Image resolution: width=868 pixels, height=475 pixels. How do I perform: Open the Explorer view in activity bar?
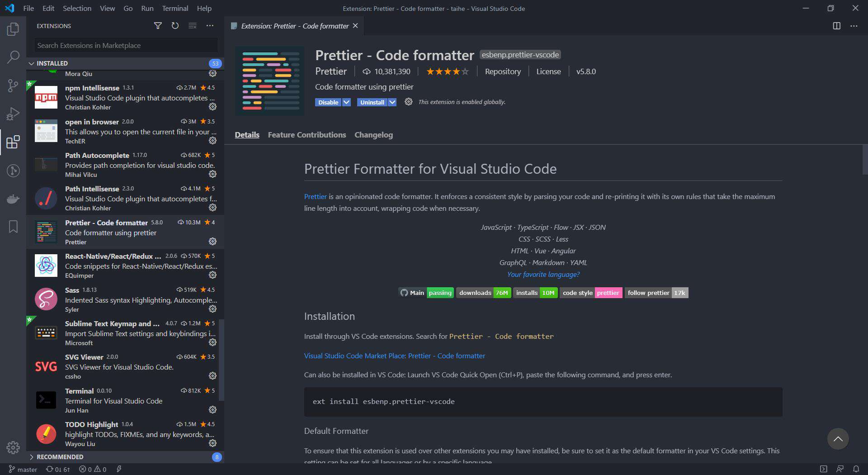point(13,29)
